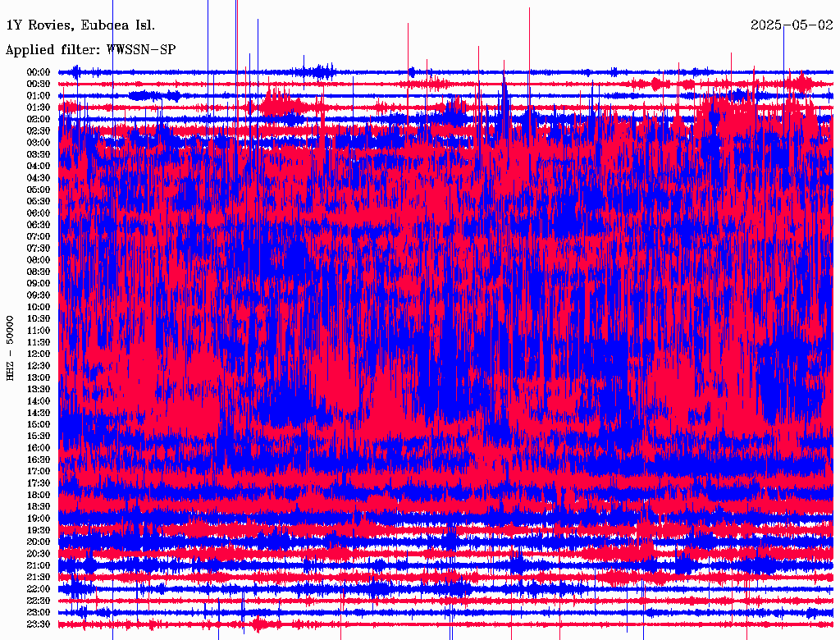Click the 16:00 time label
Image resolution: width=840 pixels, height=640 pixels.
[x=39, y=447]
